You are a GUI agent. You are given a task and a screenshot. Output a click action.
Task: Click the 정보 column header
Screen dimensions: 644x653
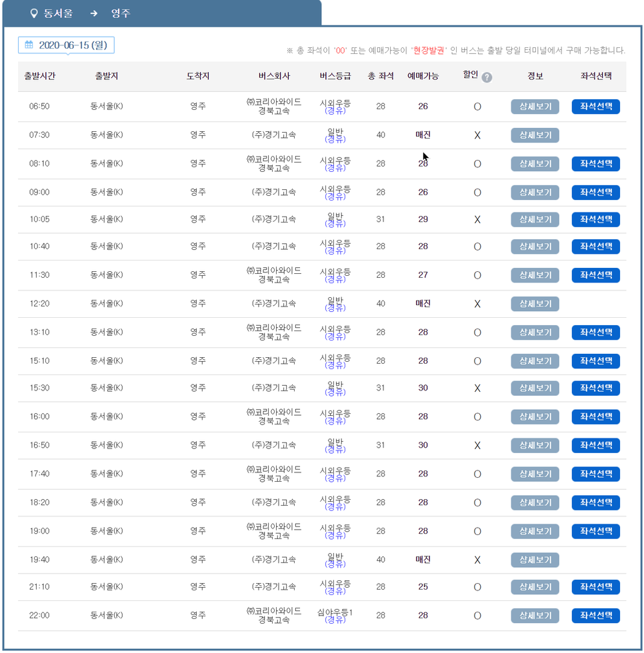535,76
